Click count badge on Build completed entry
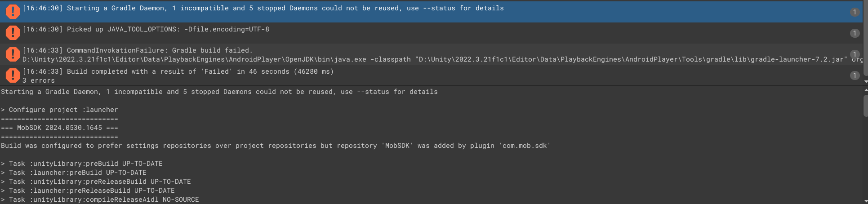 pyautogui.click(x=855, y=75)
